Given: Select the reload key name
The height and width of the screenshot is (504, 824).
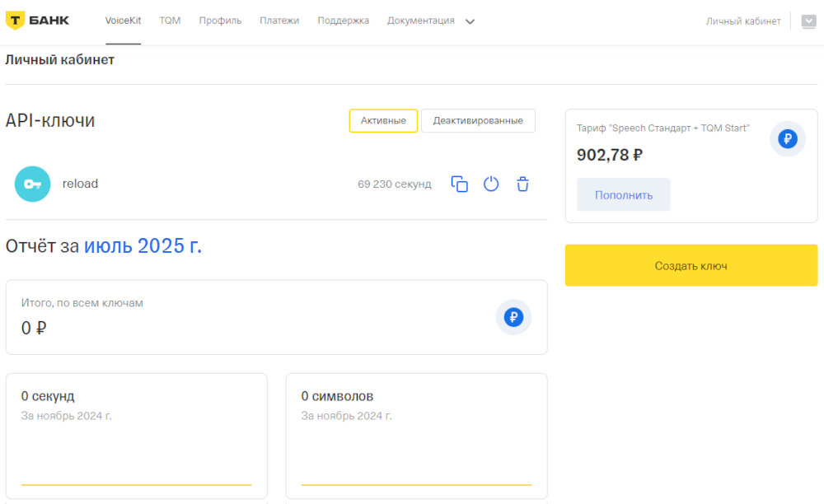Looking at the screenshot, I should pos(80,184).
